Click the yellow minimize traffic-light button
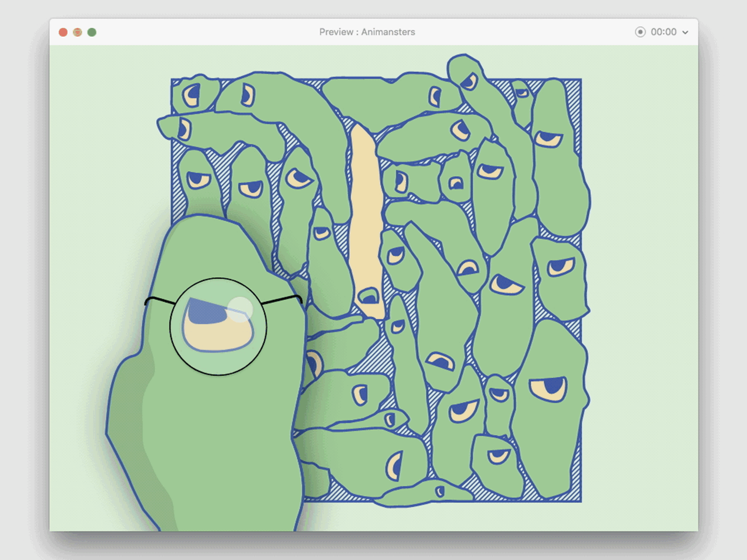Screen dimensions: 747x560 (x=78, y=32)
